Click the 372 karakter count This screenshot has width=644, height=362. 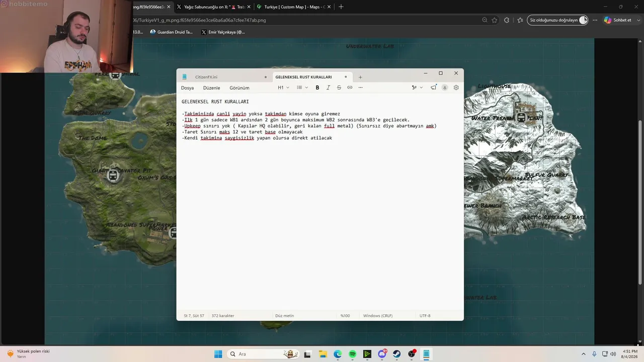point(223,316)
